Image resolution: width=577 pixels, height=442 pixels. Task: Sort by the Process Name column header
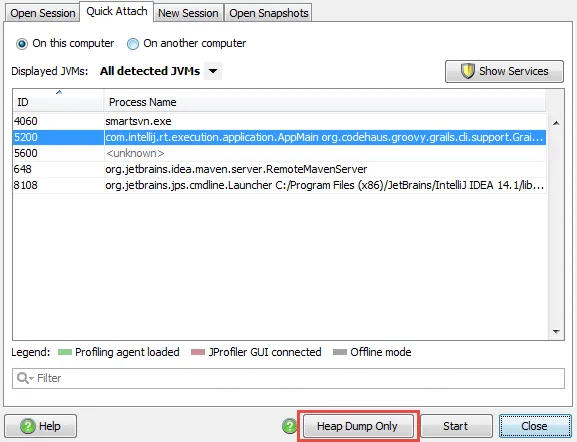coord(325,102)
